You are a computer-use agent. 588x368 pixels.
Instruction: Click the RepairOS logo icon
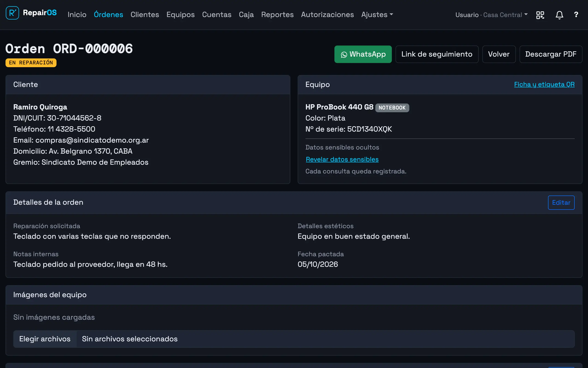pyautogui.click(x=12, y=13)
